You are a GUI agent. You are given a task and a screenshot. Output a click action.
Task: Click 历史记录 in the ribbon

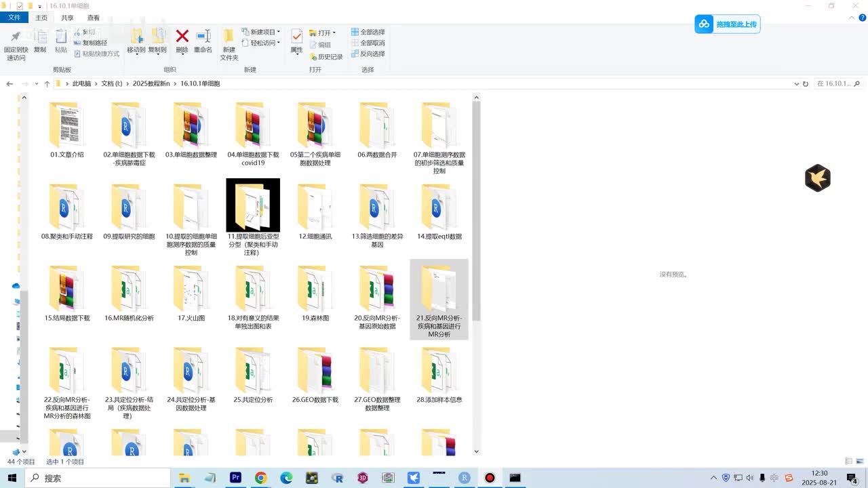[326, 57]
